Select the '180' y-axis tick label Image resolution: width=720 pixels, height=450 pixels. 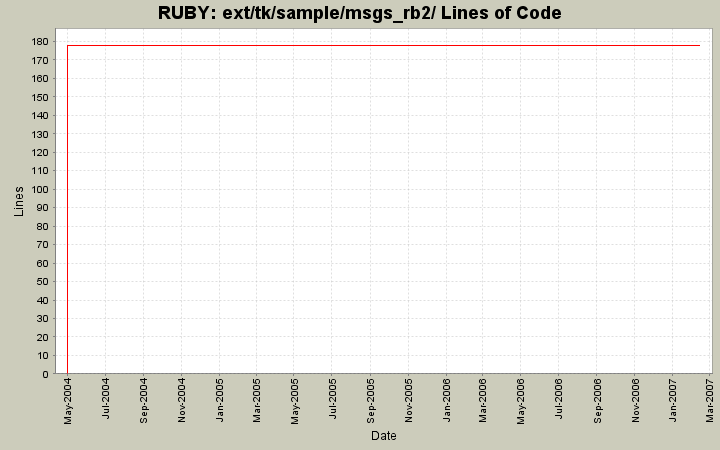(40, 42)
